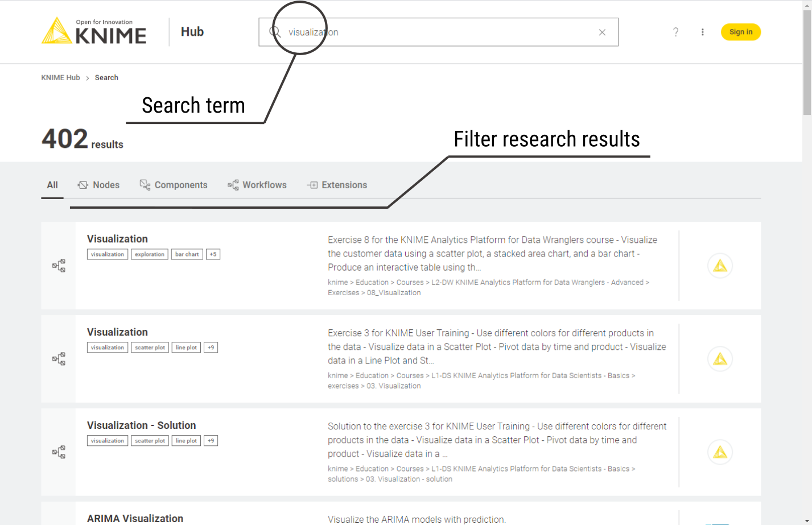Image resolution: width=812 pixels, height=525 pixels.
Task: Click the exploration tag
Action: click(x=150, y=254)
